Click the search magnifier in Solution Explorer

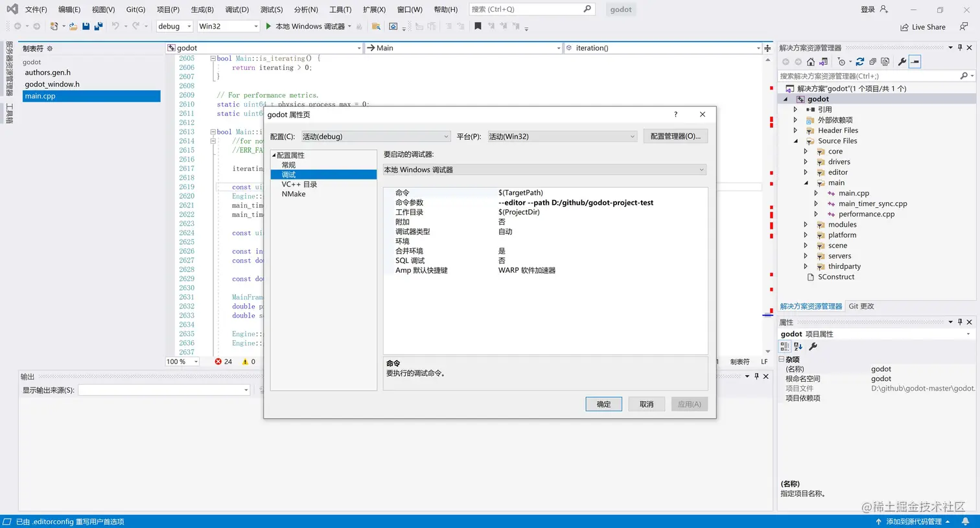[x=964, y=76]
